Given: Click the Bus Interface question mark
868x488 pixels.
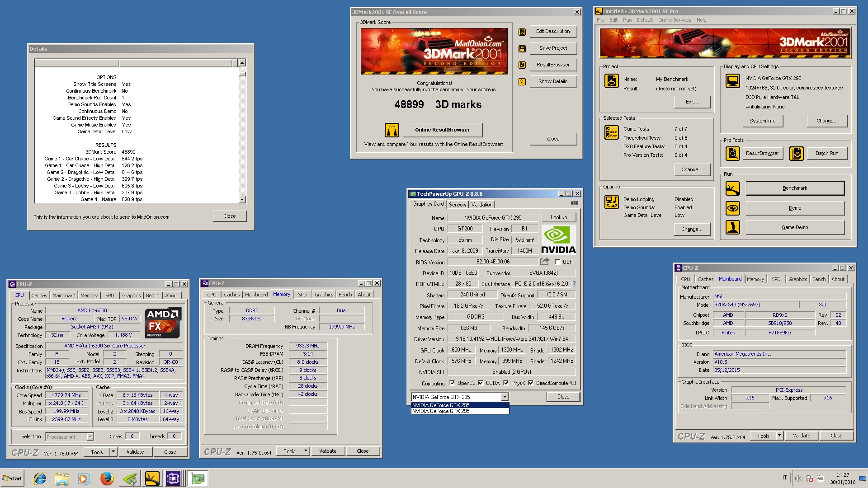Looking at the screenshot, I should (574, 284).
